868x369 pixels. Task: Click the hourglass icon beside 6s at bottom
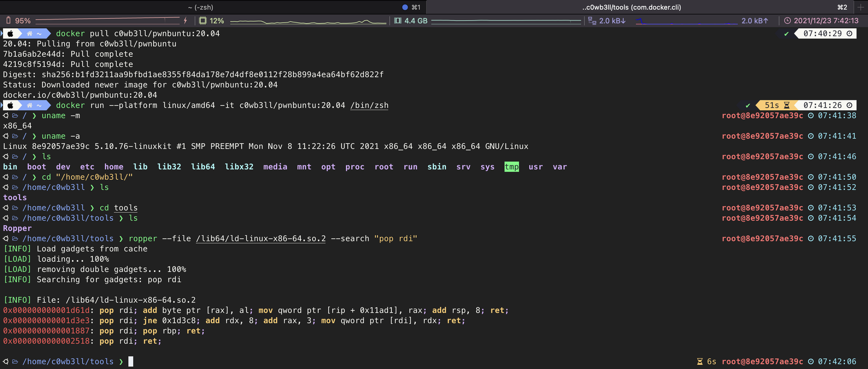click(700, 361)
